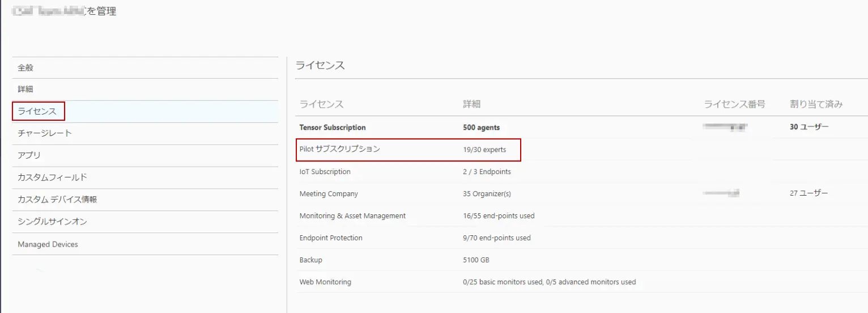Click Monitoring & Asset Management license name
868x313 pixels.
click(352, 216)
